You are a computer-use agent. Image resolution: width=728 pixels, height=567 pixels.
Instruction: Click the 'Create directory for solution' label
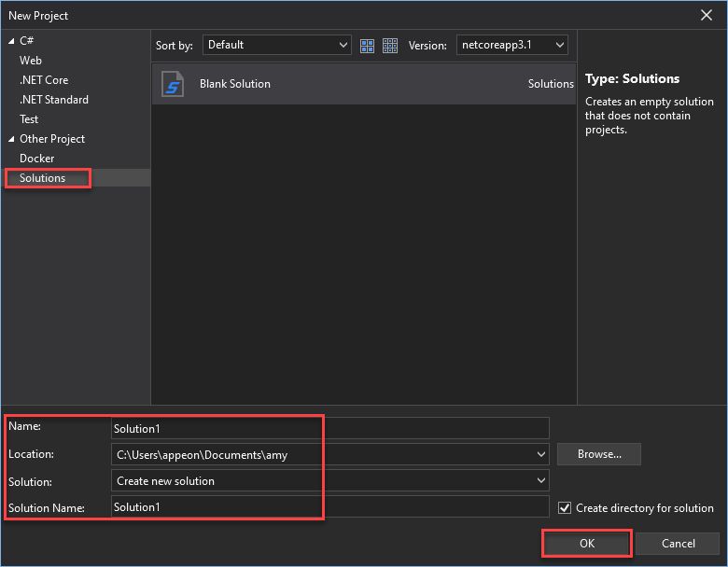644,508
